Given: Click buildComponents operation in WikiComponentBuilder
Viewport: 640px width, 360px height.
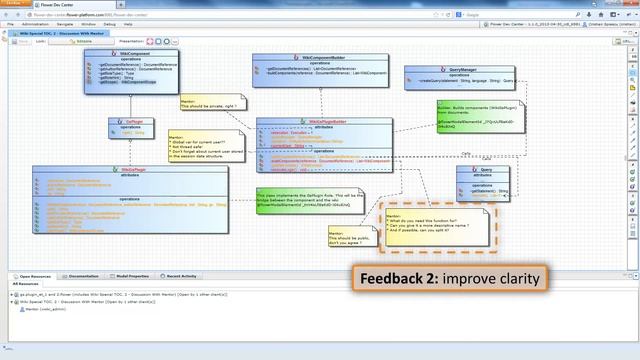Looking at the screenshot, I should point(326,73).
